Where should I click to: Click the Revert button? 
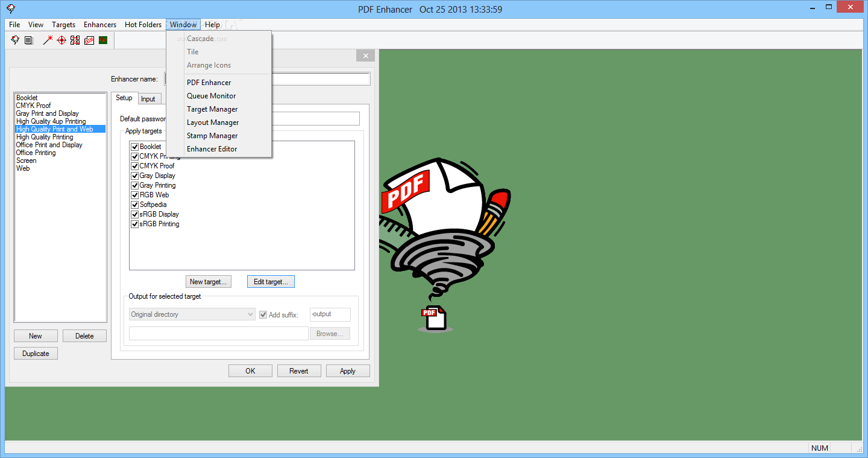[x=299, y=371]
